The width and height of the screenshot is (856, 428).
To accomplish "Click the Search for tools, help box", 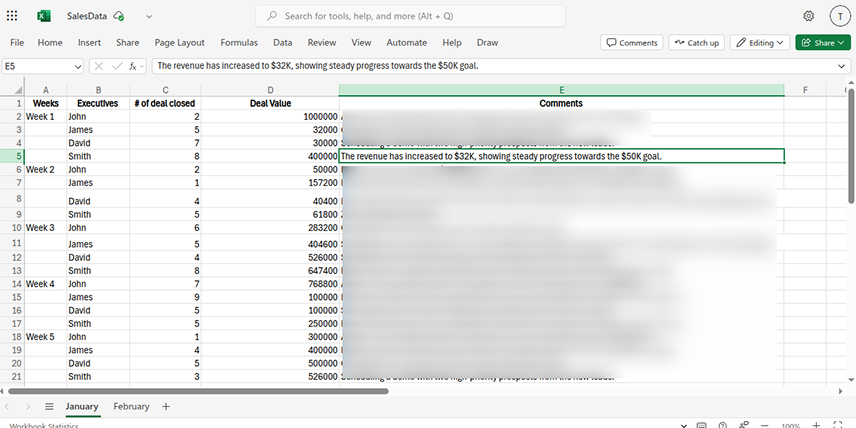I will [411, 16].
